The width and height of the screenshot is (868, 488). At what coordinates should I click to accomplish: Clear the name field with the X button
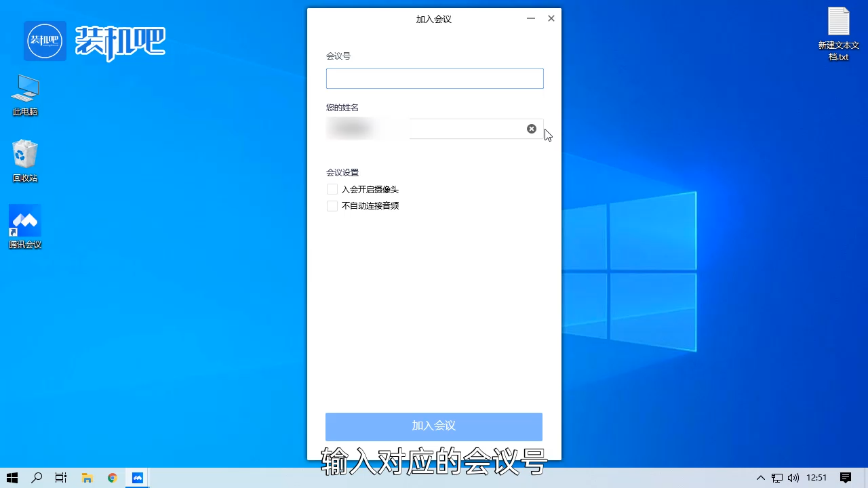[531, 129]
